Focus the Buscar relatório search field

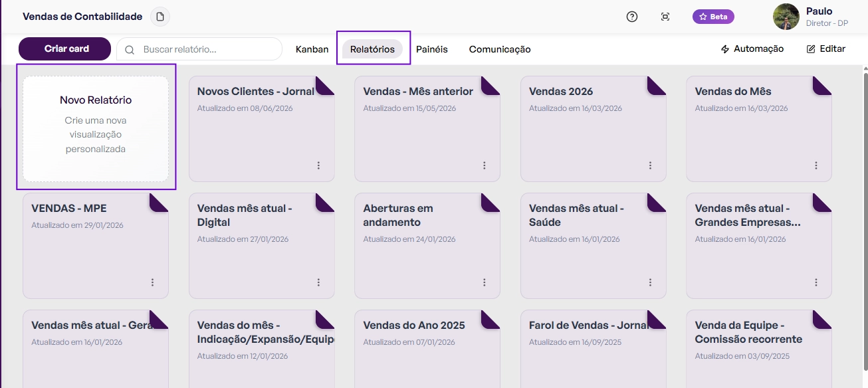199,49
